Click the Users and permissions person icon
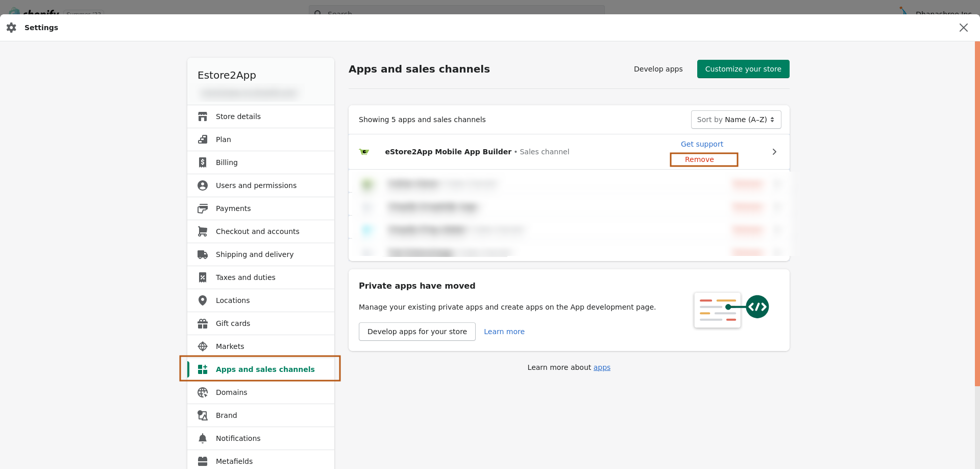 click(203, 185)
